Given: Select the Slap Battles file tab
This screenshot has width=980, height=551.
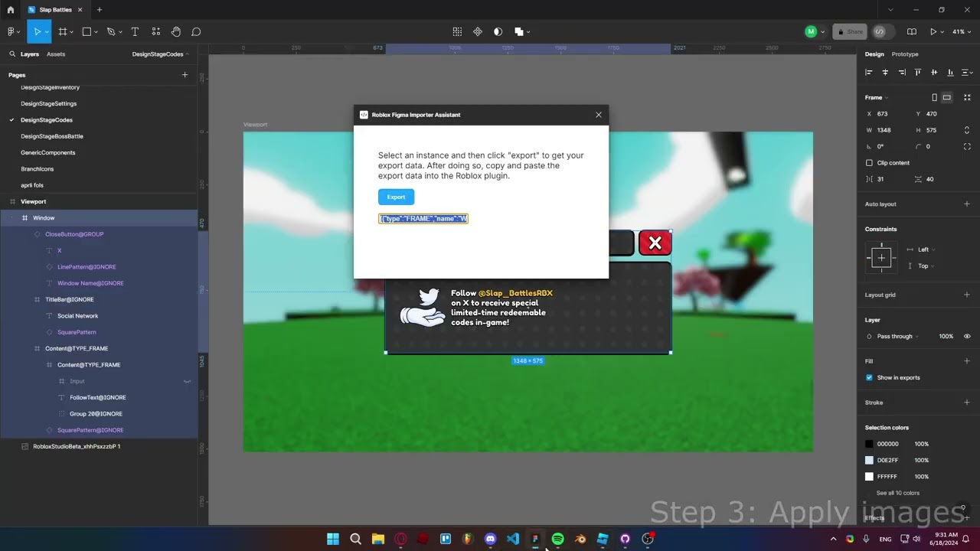Looking at the screenshot, I should (55, 10).
